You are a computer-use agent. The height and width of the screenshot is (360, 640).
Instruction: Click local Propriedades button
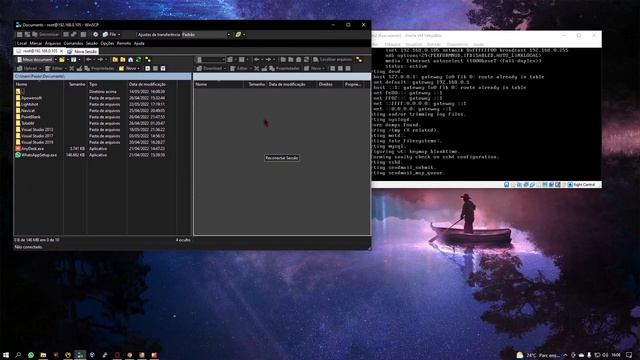tap(99, 69)
